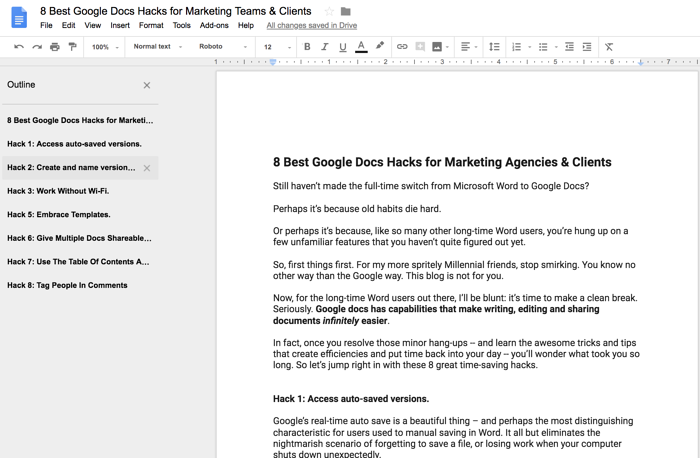Go to Hack 7: Use The Table Of Contents
This screenshot has height=458, width=700.
click(x=80, y=262)
